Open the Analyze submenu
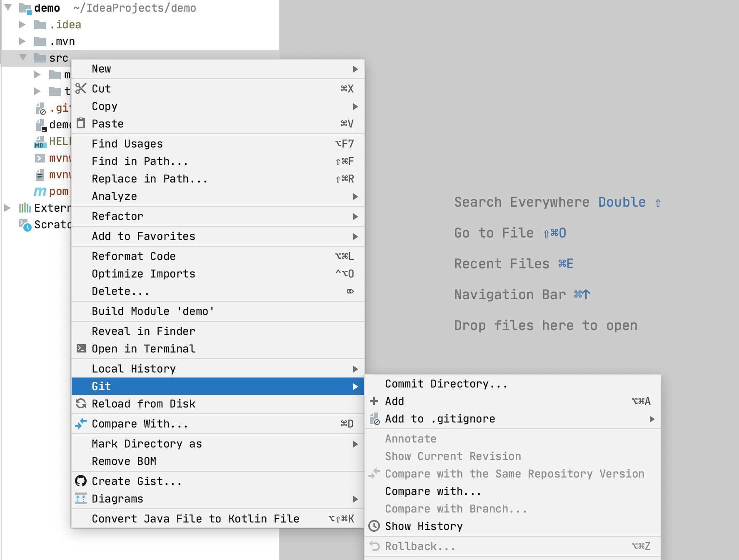The image size is (739, 560). point(218,196)
